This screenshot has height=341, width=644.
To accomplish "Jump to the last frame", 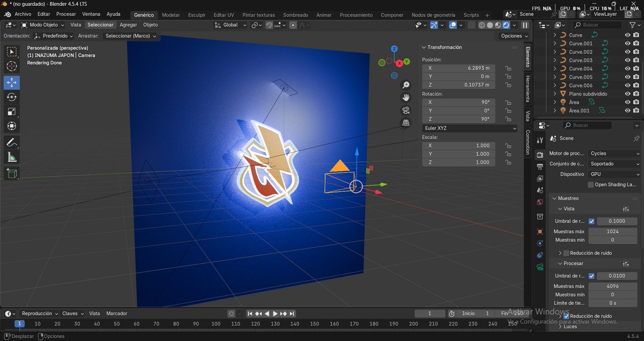I will pyautogui.click(x=292, y=313).
